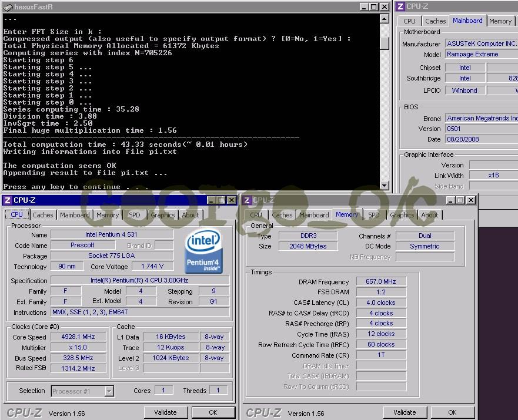Open the Processor #1 selection dropdown
The width and height of the screenshot is (518, 420).
(x=109, y=391)
